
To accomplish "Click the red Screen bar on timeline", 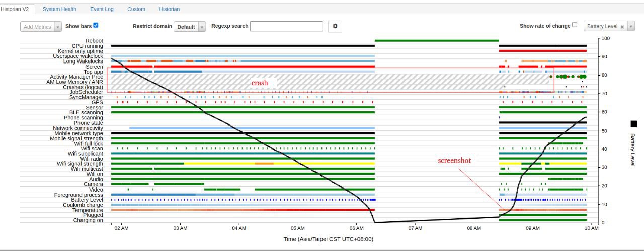I will pyautogui.click(x=243, y=66).
